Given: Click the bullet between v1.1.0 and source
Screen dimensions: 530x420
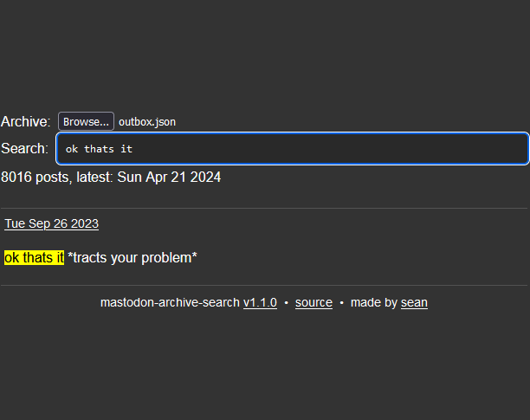Looking at the screenshot, I should click(287, 302).
